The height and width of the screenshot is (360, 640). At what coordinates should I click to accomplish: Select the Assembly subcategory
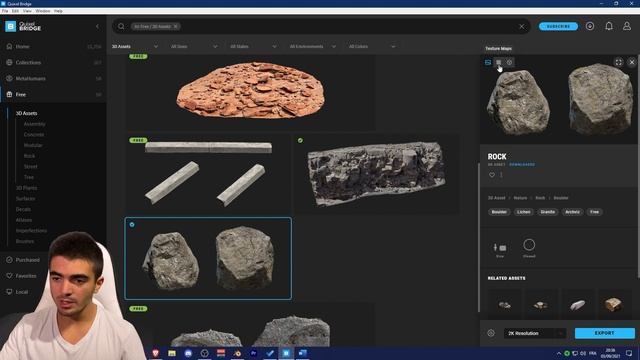(34, 124)
